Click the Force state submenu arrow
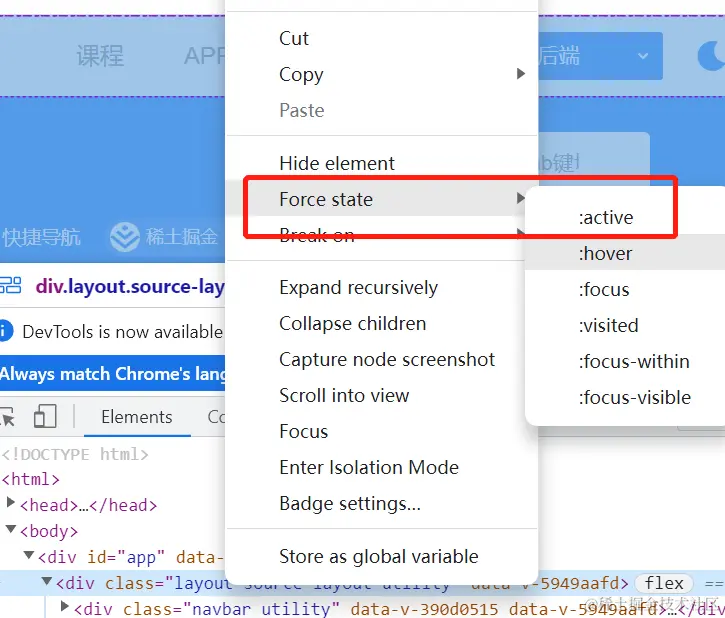The width and height of the screenshot is (725, 618). tap(521, 198)
